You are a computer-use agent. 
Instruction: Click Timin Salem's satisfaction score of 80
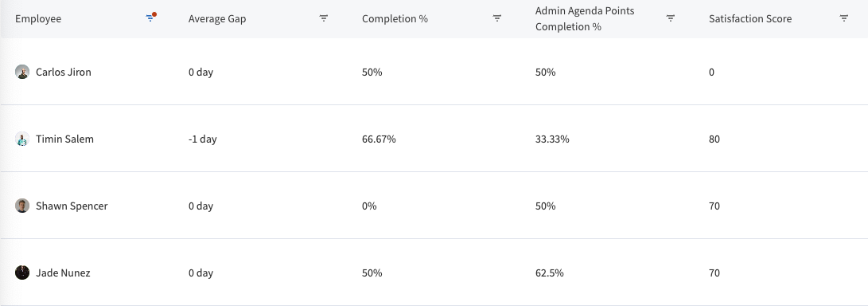click(714, 139)
